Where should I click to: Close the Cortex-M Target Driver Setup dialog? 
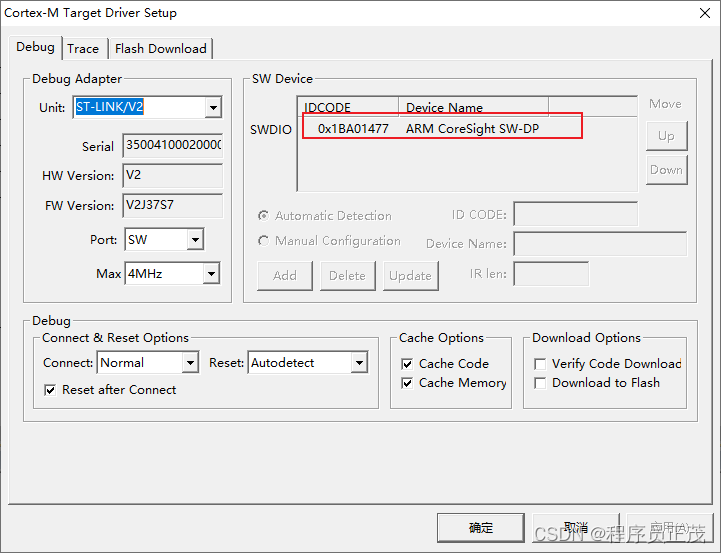(705, 13)
